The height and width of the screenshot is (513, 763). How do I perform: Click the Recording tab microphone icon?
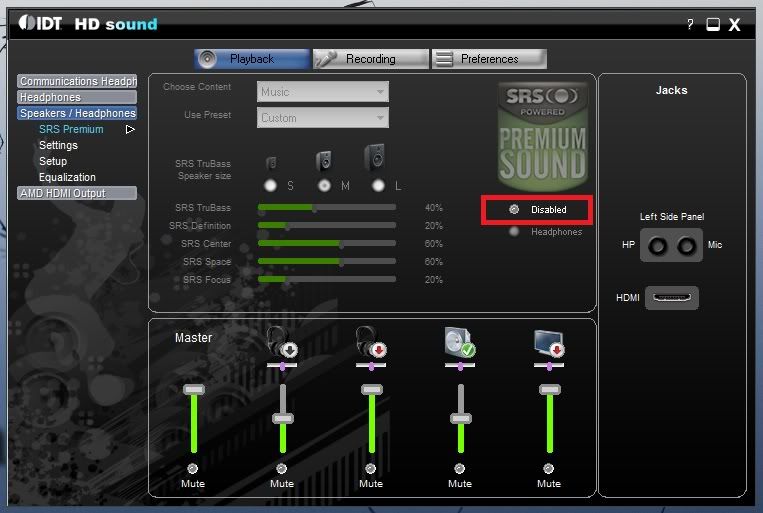[x=326, y=59]
